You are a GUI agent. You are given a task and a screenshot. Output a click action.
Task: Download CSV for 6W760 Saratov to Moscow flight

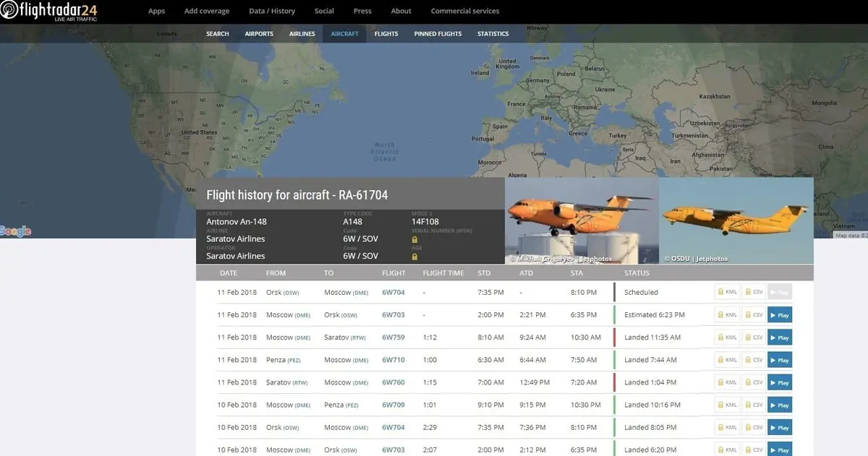point(754,382)
